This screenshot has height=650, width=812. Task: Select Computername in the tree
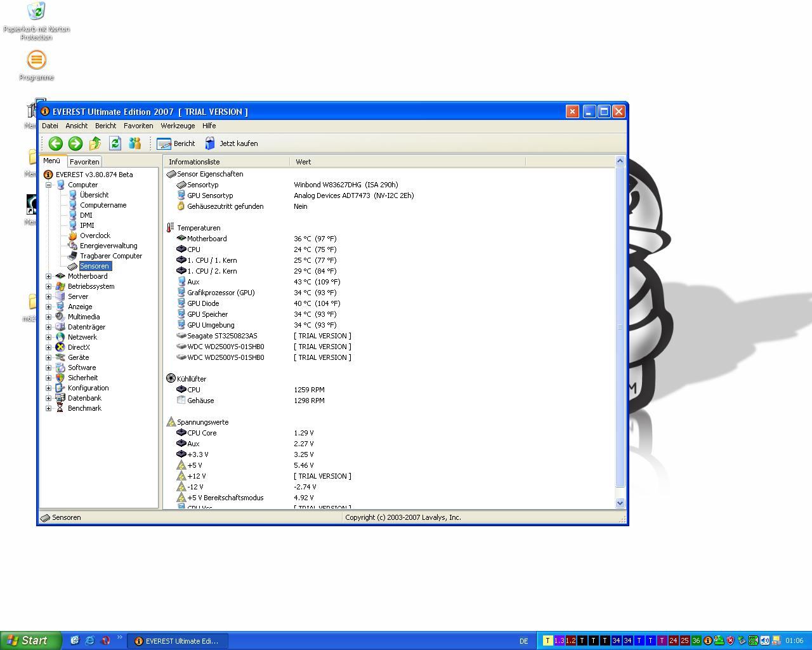103,205
